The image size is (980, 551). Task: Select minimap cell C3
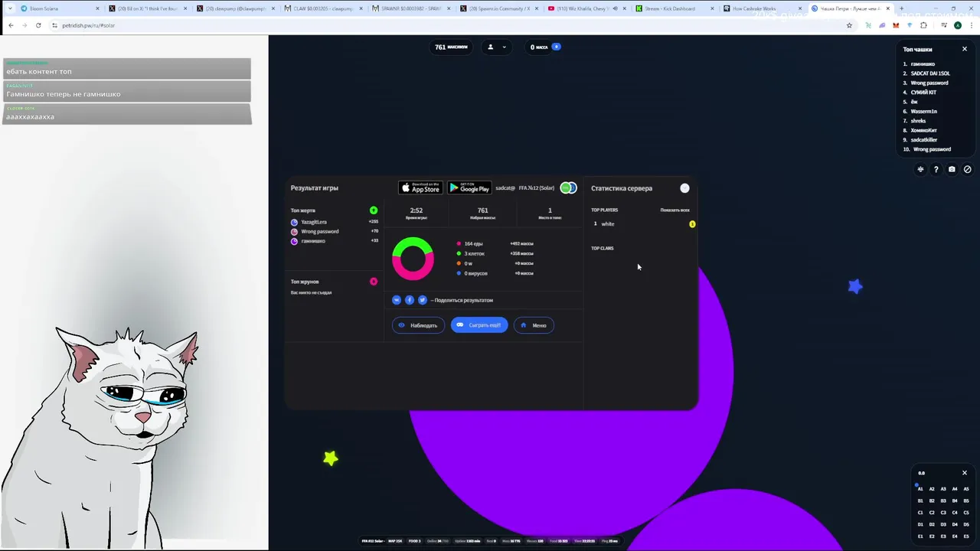tap(943, 513)
